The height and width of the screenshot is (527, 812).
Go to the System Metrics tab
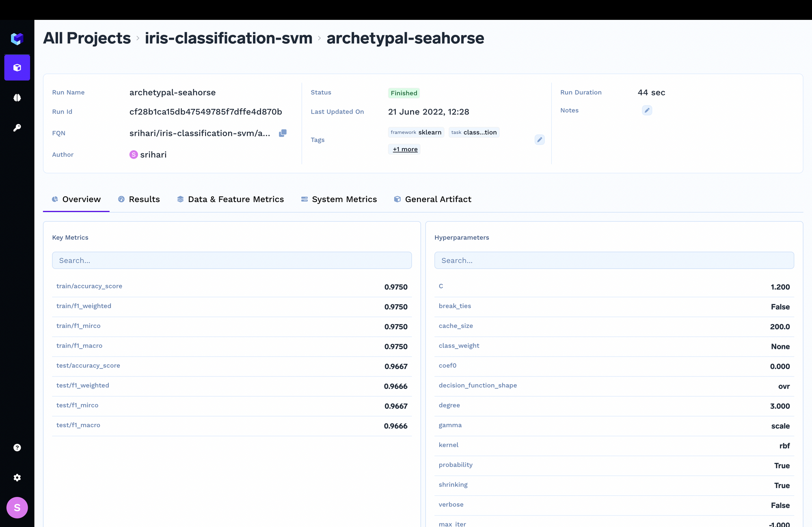point(339,199)
